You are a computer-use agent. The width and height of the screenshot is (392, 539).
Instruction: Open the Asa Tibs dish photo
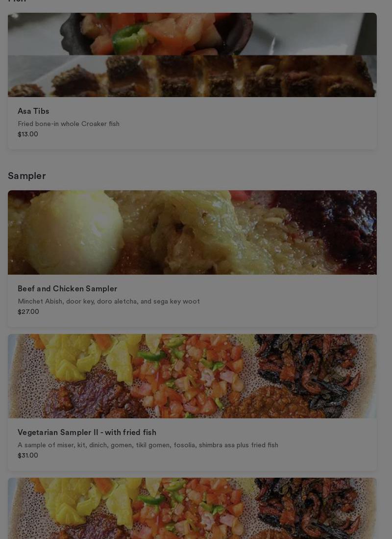192,55
